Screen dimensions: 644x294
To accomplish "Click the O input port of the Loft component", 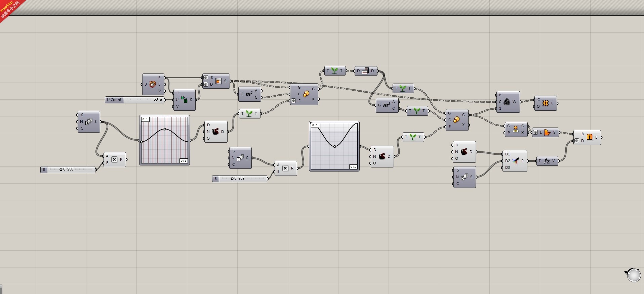I will (x=534, y=106).
